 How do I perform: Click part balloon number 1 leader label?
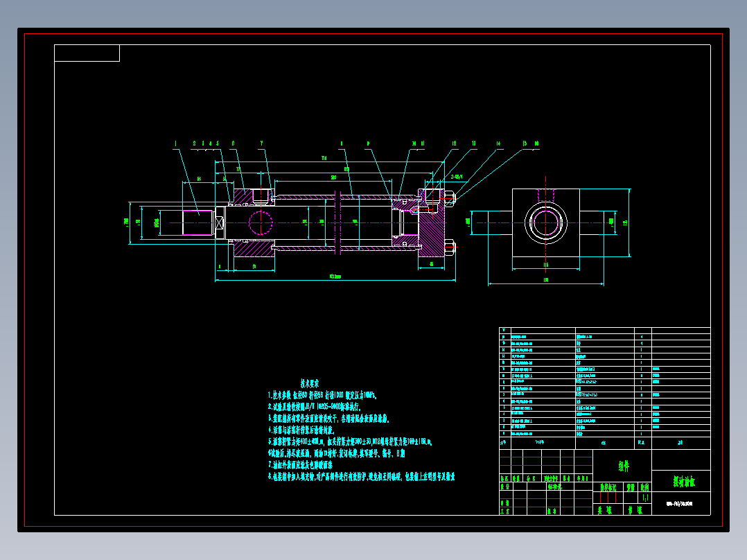pyautogui.click(x=175, y=143)
